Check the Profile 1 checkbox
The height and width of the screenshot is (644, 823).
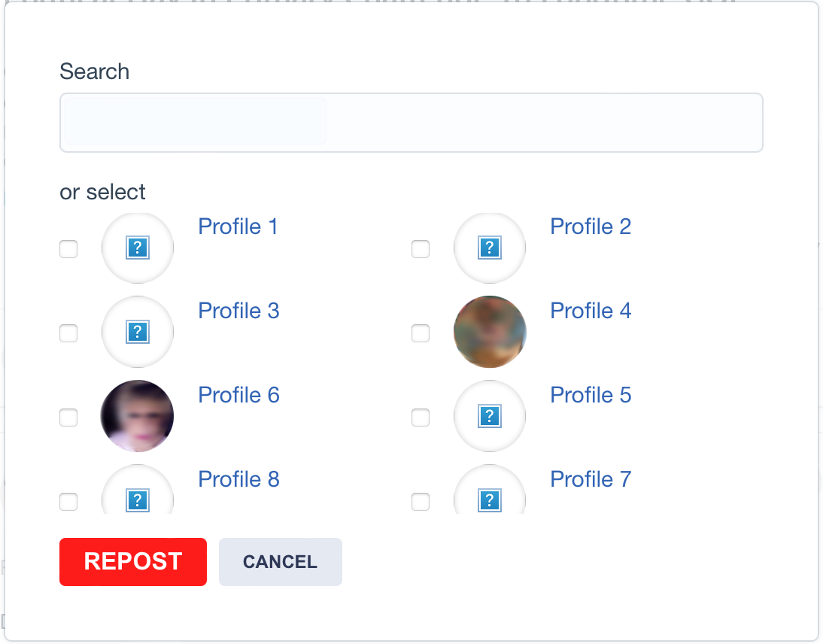coord(68,249)
